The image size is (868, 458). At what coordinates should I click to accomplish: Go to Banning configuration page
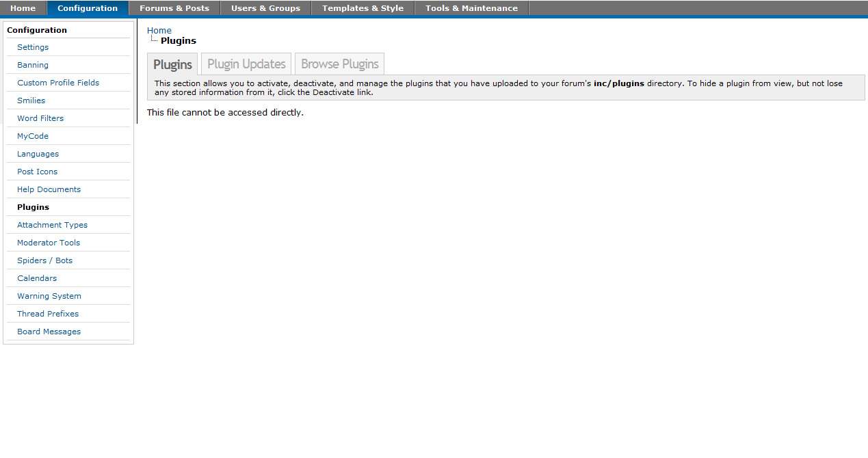pos(33,65)
